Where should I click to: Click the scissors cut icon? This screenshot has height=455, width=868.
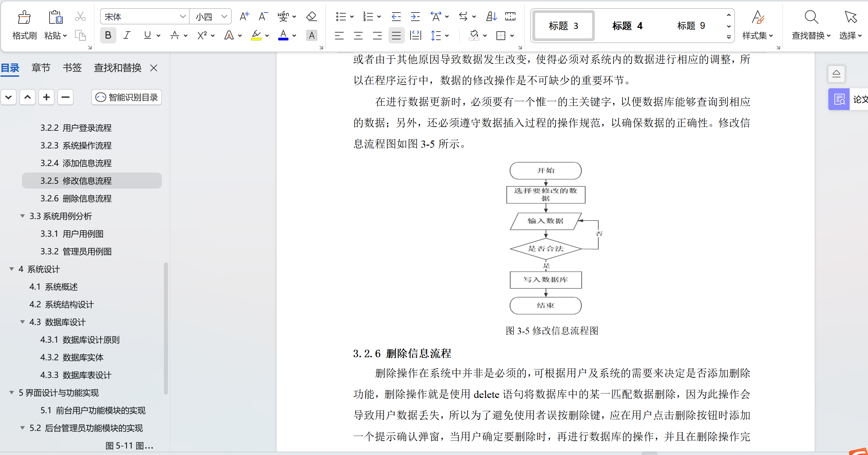80,16
